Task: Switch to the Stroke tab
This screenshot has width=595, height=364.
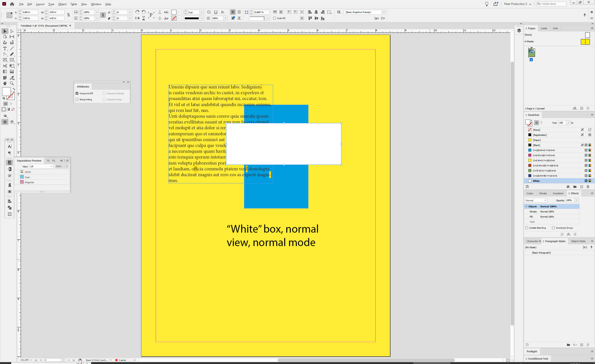Action: point(543,193)
